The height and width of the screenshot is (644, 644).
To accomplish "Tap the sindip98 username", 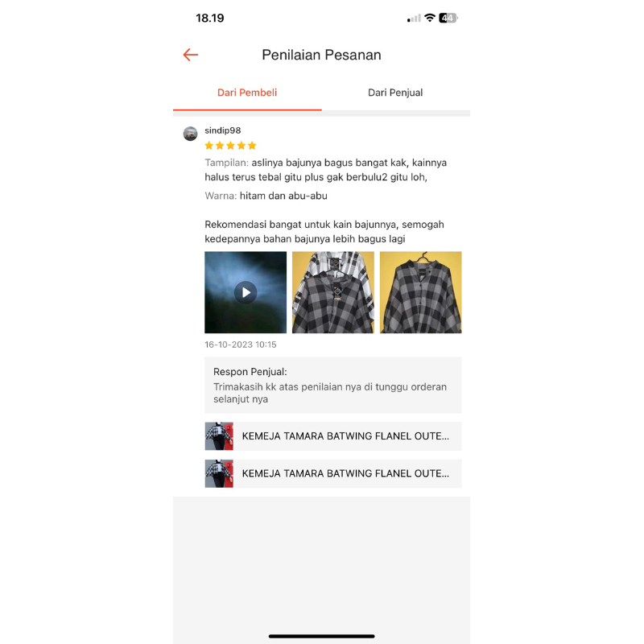I will [x=223, y=130].
